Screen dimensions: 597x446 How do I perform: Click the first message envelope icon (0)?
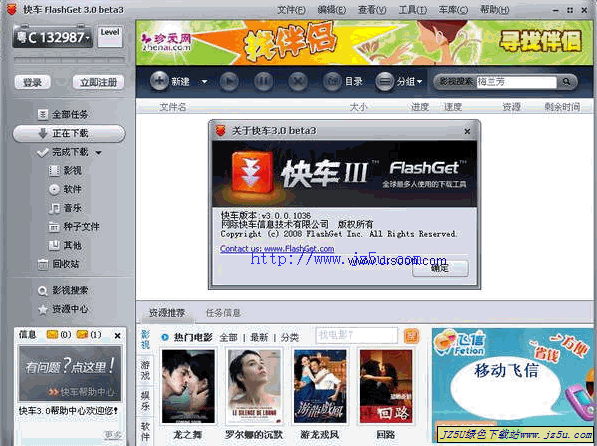[52, 334]
